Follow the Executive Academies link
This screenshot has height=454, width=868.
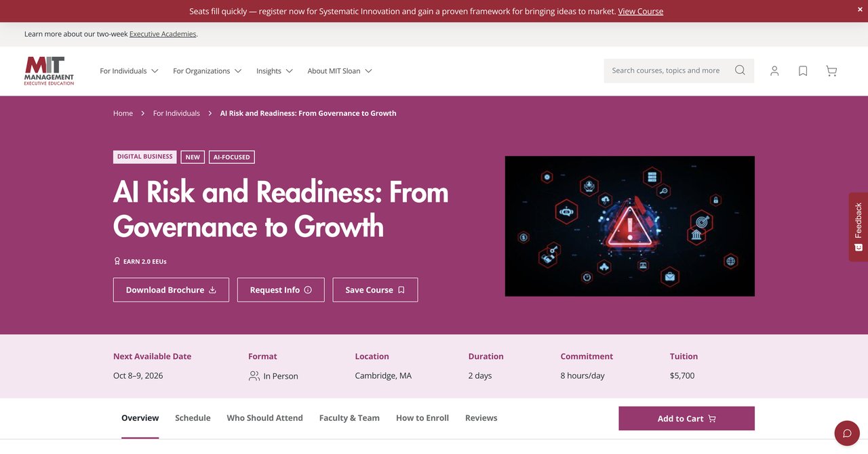click(x=163, y=34)
